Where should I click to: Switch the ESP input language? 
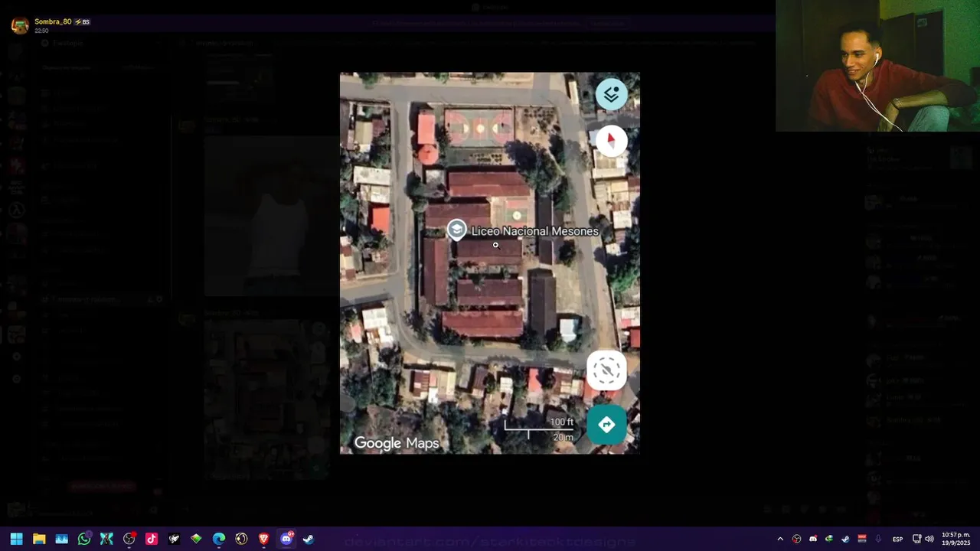click(897, 539)
